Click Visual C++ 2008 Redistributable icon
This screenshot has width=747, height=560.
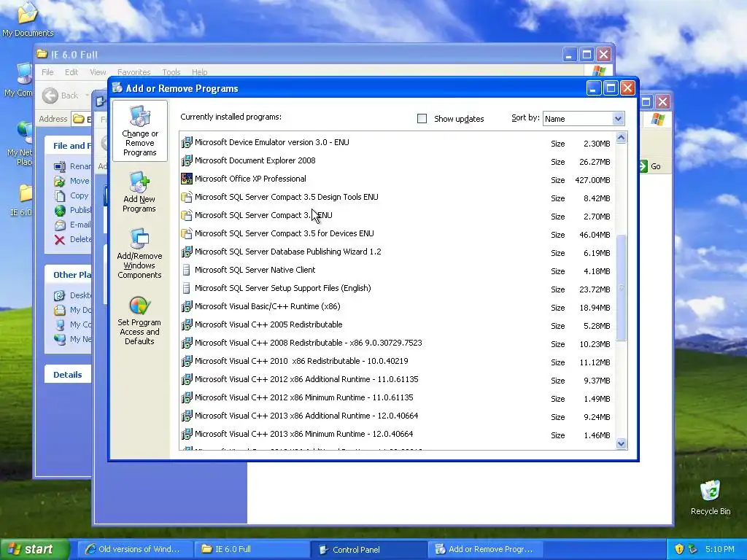187,343
